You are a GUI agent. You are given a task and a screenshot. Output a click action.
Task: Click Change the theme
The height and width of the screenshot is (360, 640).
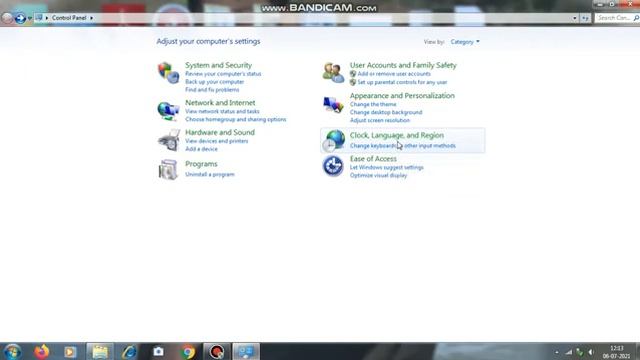pos(373,104)
